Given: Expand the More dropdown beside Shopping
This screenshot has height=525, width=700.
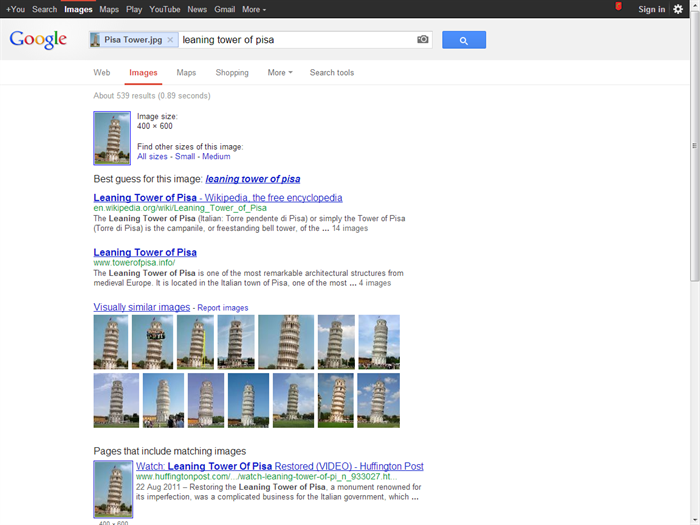Looking at the screenshot, I should (280, 72).
